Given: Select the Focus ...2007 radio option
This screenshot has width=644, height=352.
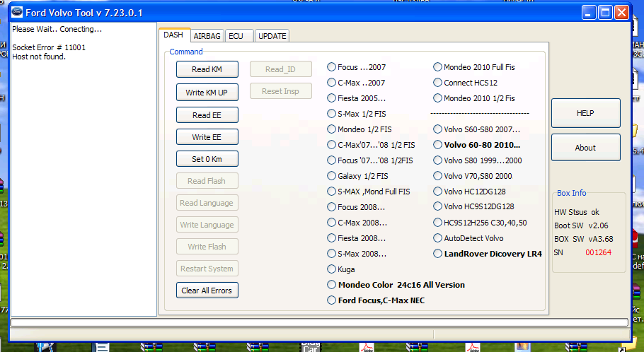Looking at the screenshot, I should pyautogui.click(x=356, y=67).
